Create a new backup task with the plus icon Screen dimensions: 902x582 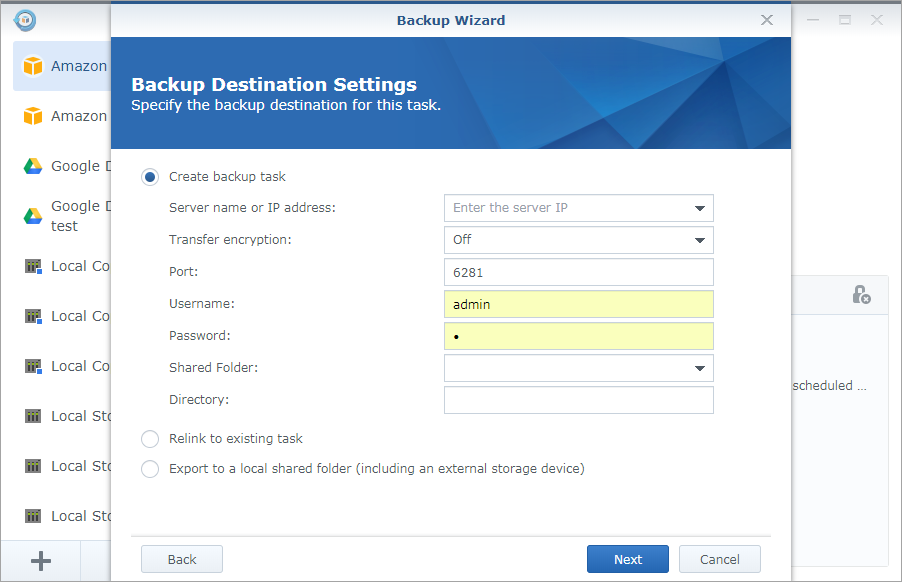tap(39, 560)
